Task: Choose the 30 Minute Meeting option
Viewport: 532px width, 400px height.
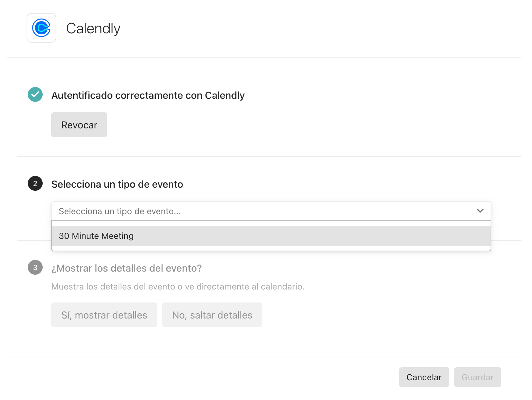Action: 271,236
